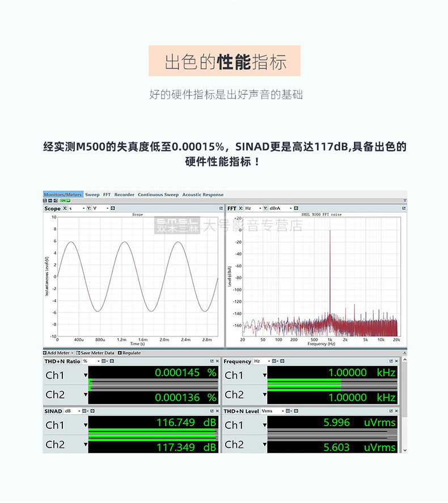
Task: Expand the Ch2 arrow in THD+N Ratio meter
Action: 86,394
